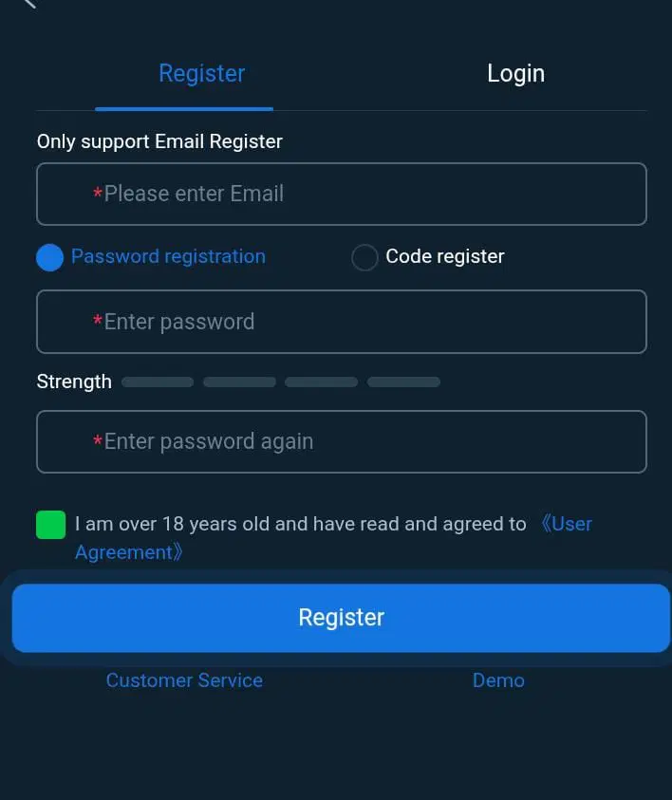
Task: Toggle the green over-18 agreement checkbox
Action: [51, 525]
